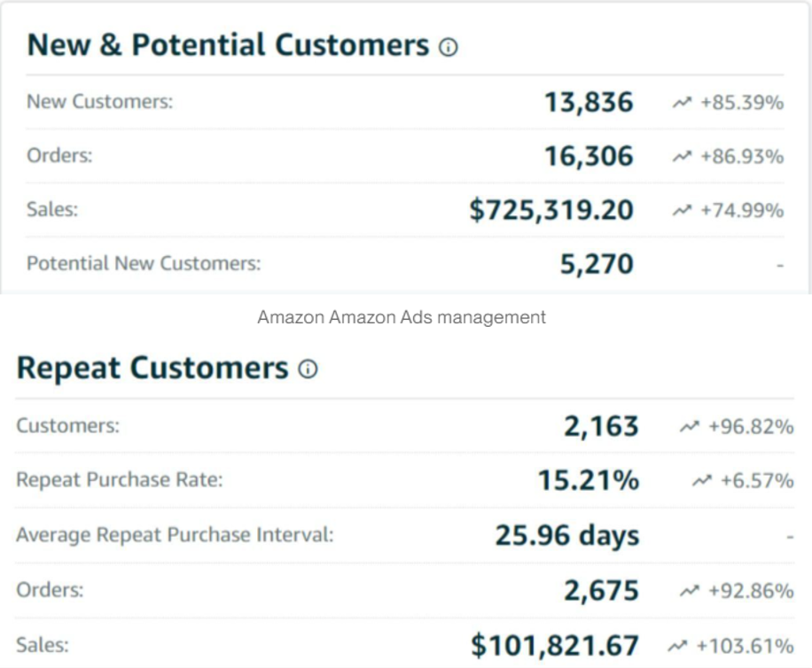Select the New & Potential Customers heading
Screen dimensions: 812x668
point(229,45)
